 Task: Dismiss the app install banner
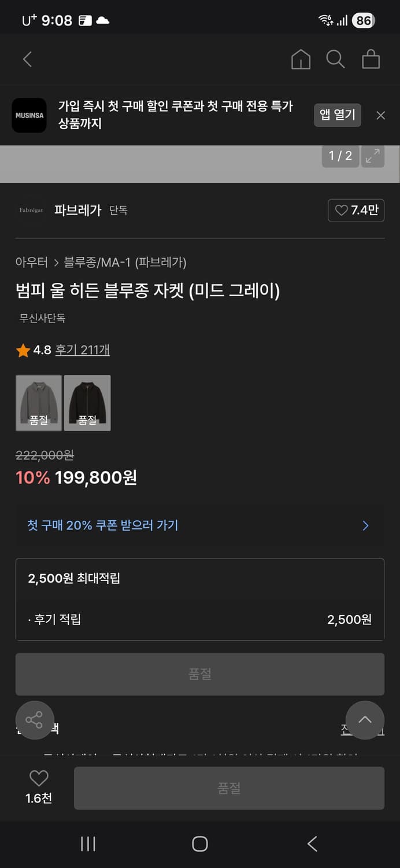tap(380, 115)
